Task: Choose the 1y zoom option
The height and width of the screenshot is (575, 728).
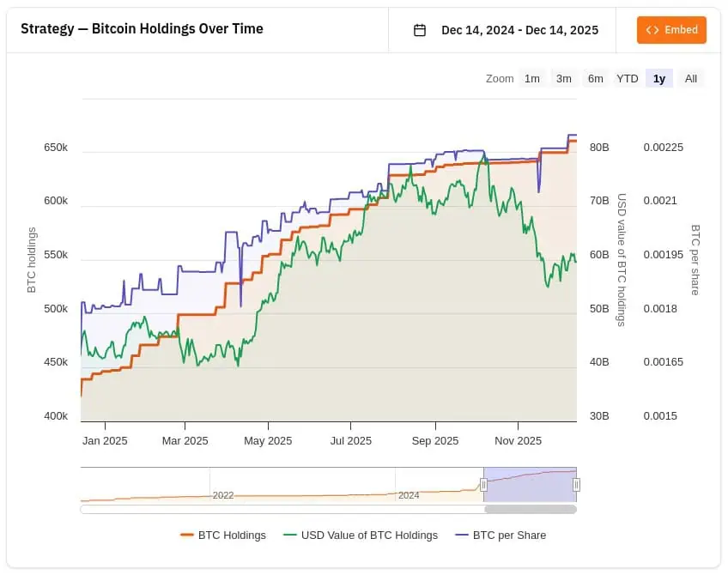Action: point(659,79)
